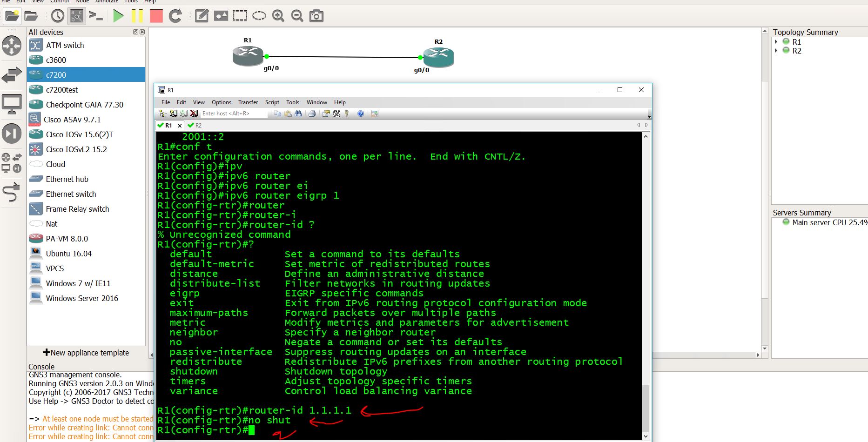The image size is (868, 442).
Task: Open the draw ellipse tool
Action: (259, 16)
